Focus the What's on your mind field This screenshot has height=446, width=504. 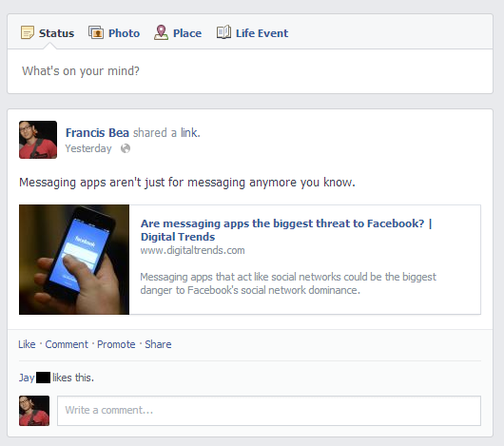250,71
